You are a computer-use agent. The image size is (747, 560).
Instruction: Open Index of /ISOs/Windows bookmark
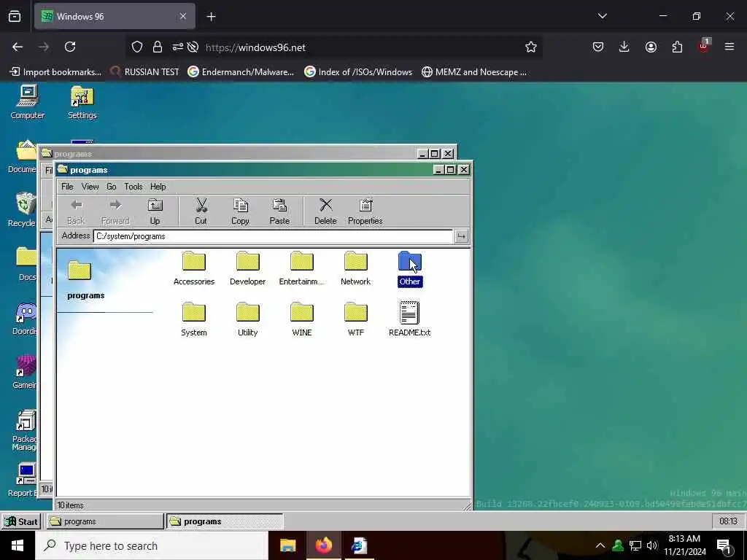coord(358,72)
